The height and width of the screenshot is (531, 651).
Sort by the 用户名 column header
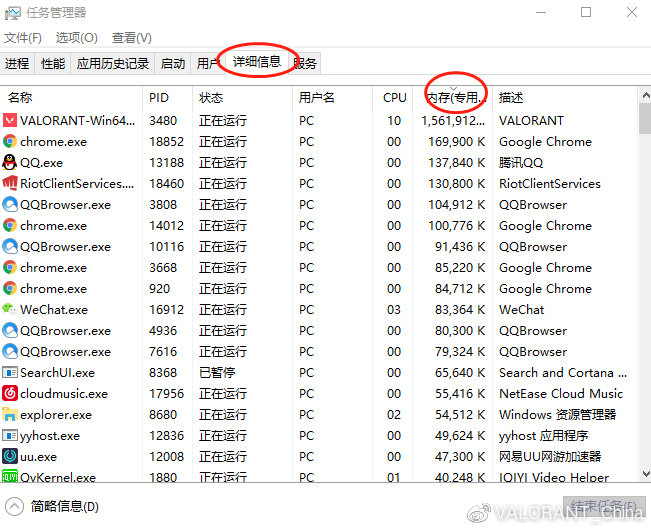pyautogui.click(x=333, y=98)
